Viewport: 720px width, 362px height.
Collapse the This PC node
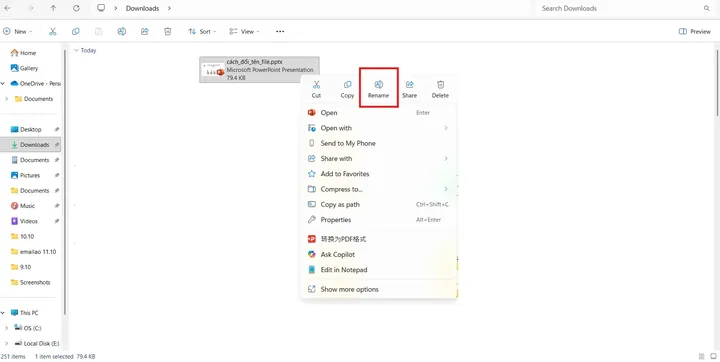tap(3, 313)
